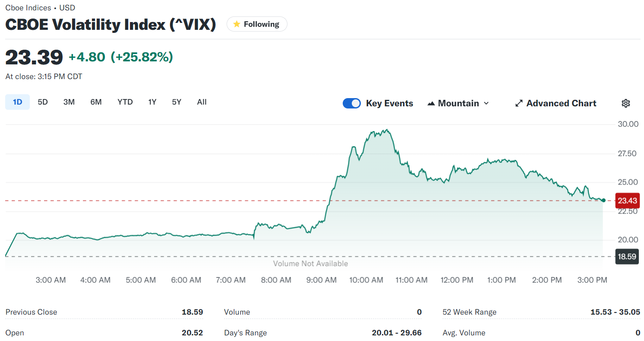Click the dark 18.59 previous close marker
The image size is (644, 341).
tap(627, 257)
